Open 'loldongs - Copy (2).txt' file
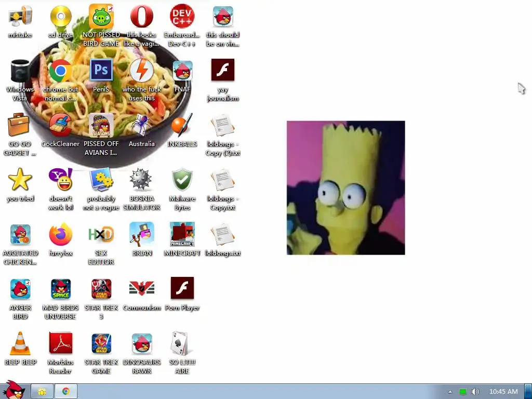Viewport: 532px width, 399px height. click(222, 126)
